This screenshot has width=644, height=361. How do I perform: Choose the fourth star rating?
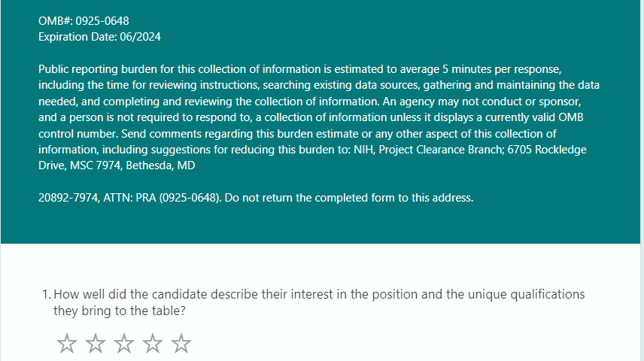[153, 344]
